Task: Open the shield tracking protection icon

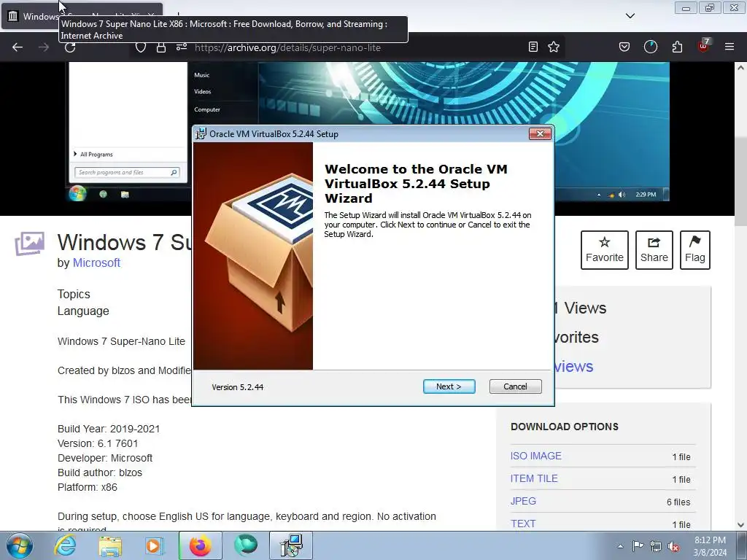Action: [x=141, y=47]
